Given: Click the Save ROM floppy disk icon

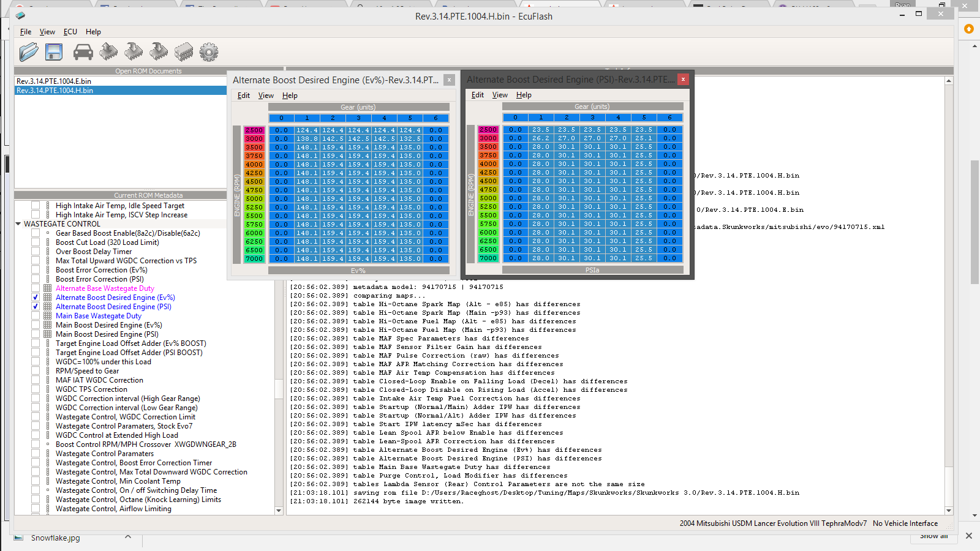Looking at the screenshot, I should pos(54,52).
